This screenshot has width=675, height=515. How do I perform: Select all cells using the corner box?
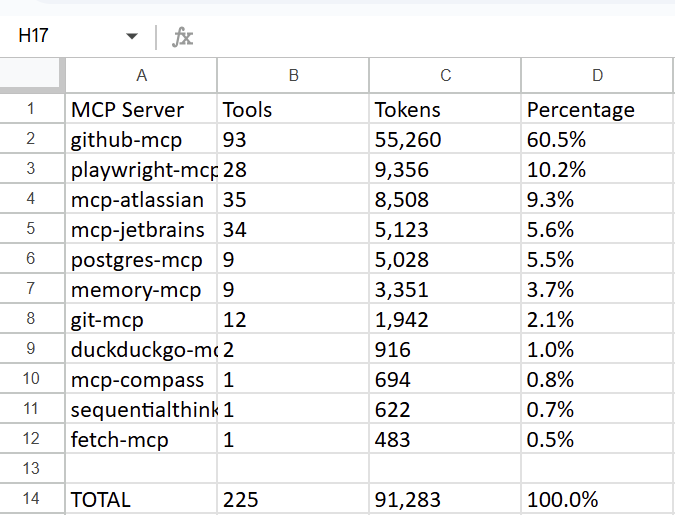[x=32, y=75]
